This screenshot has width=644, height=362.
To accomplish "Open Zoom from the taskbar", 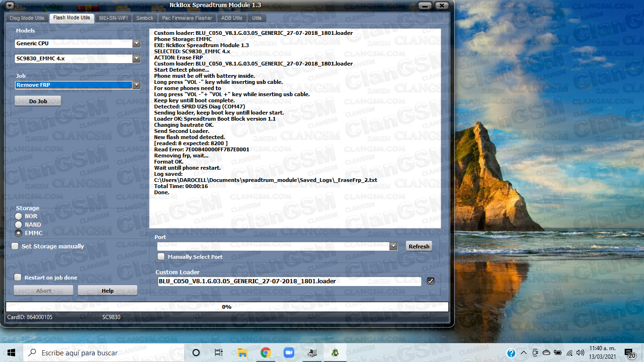I will [289, 353].
